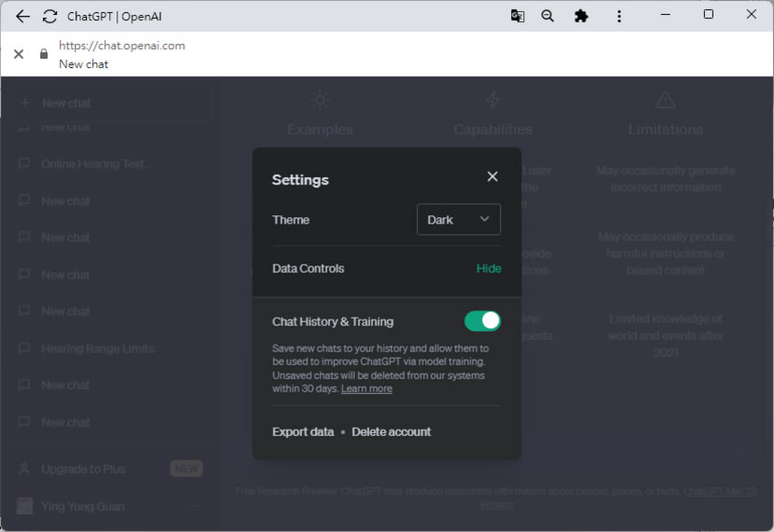This screenshot has height=532, width=774.
Task: Open options dots next to Ying Yong Guan
Action: 196,506
